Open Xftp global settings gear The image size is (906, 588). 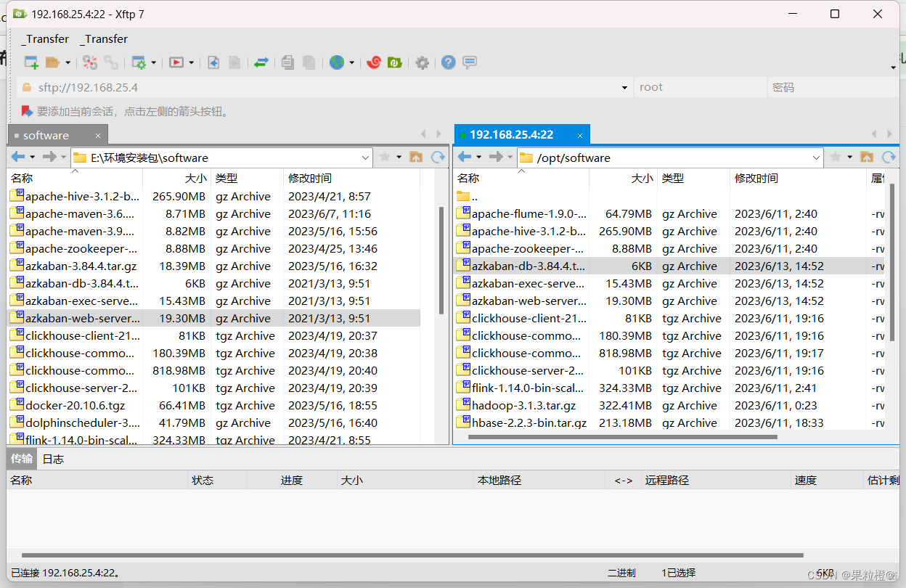(x=422, y=62)
